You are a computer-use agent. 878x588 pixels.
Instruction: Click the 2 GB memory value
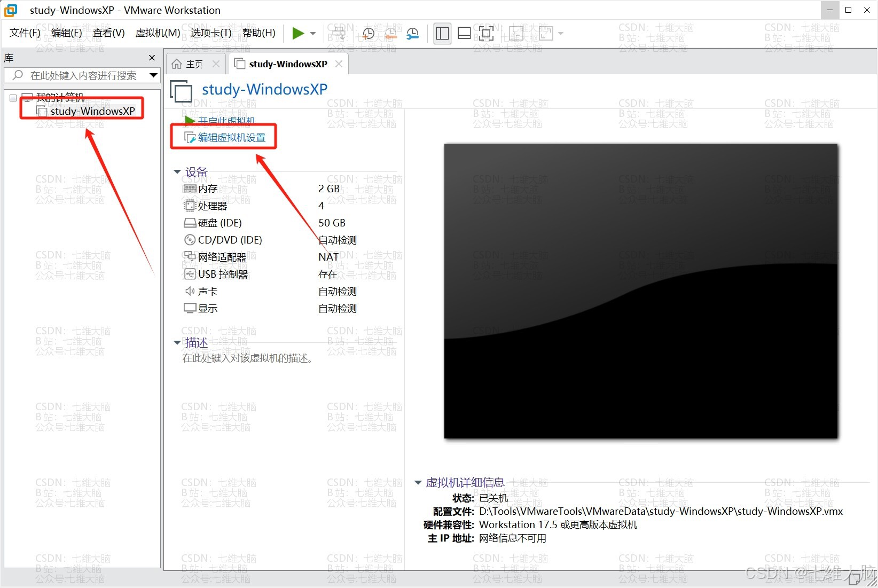329,189
